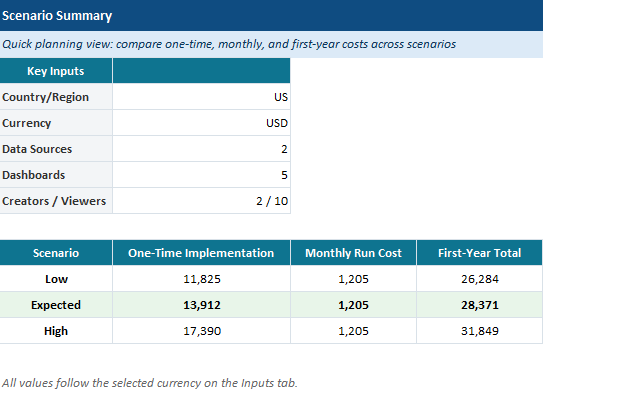The width and height of the screenshot is (617, 407).
Task: Click the Expected row monthly cost 1,205
Action: [353, 305]
